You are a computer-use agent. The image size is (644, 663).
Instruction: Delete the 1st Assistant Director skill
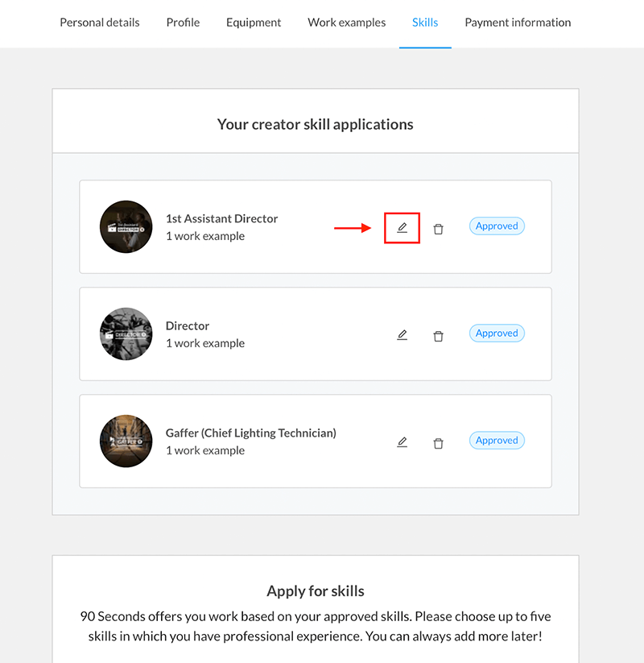click(x=438, y=229)
